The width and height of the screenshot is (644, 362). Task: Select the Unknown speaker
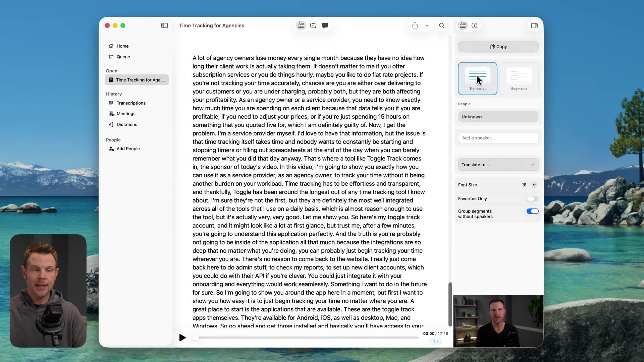pos(498,117)
